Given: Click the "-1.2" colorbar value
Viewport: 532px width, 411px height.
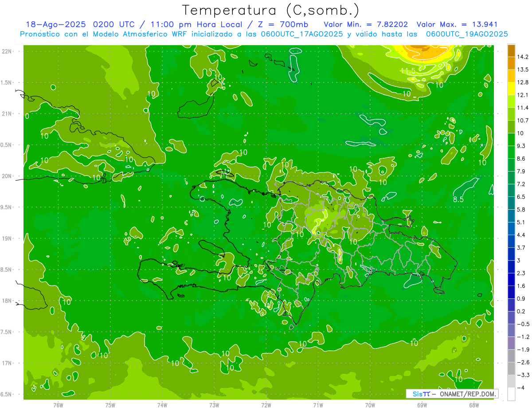Looking at the screenshot, I should (x=524, y=337).
